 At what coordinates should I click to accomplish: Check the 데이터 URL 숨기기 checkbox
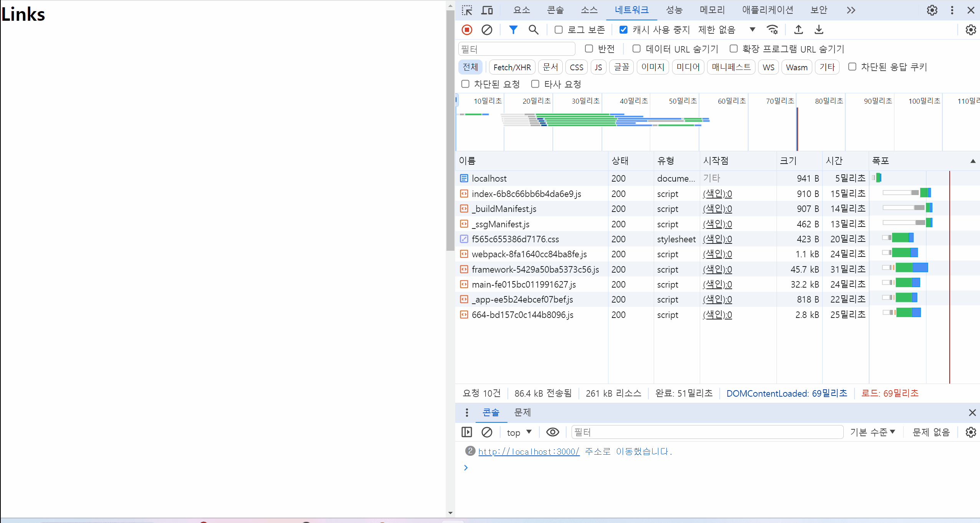pyautogui.click(x=636, y=49)
